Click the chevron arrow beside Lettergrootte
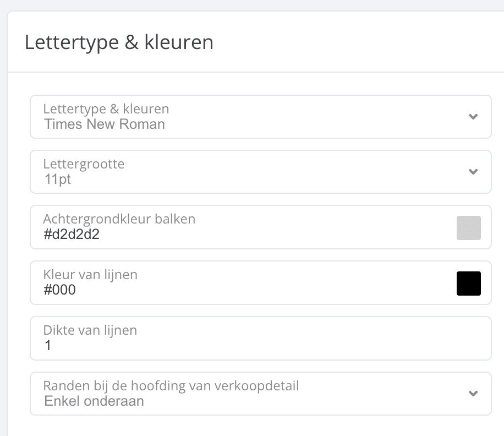 pos(473,172)
